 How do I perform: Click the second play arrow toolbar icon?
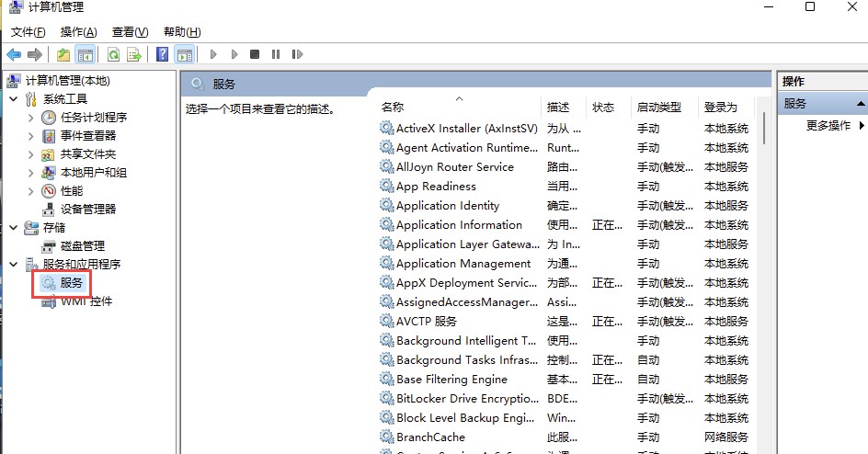(x=234, y=54)
